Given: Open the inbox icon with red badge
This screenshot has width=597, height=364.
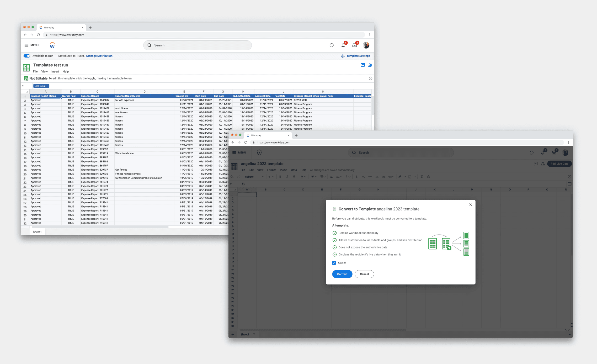Looking at the screenshot, I should click(x=354, y=45).
